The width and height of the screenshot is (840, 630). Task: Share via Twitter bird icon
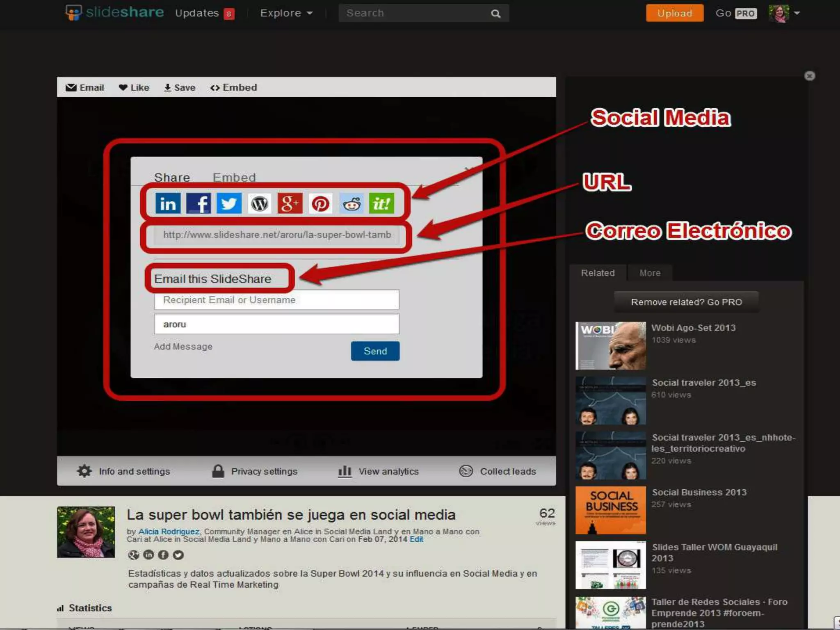pos(229,203)
